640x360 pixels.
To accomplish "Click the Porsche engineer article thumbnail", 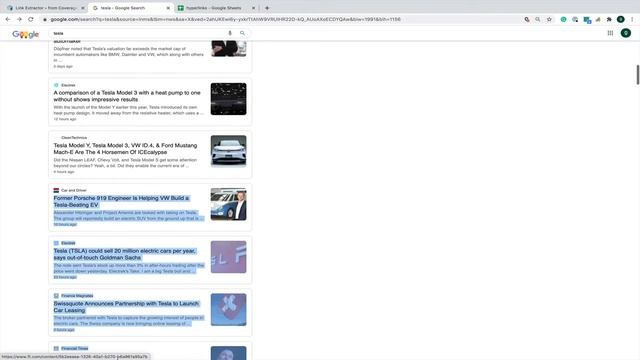I will 229,204.
